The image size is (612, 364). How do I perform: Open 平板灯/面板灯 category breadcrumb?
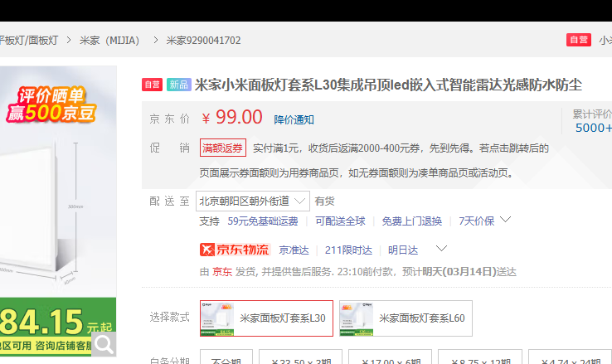[x=29, y=40]
